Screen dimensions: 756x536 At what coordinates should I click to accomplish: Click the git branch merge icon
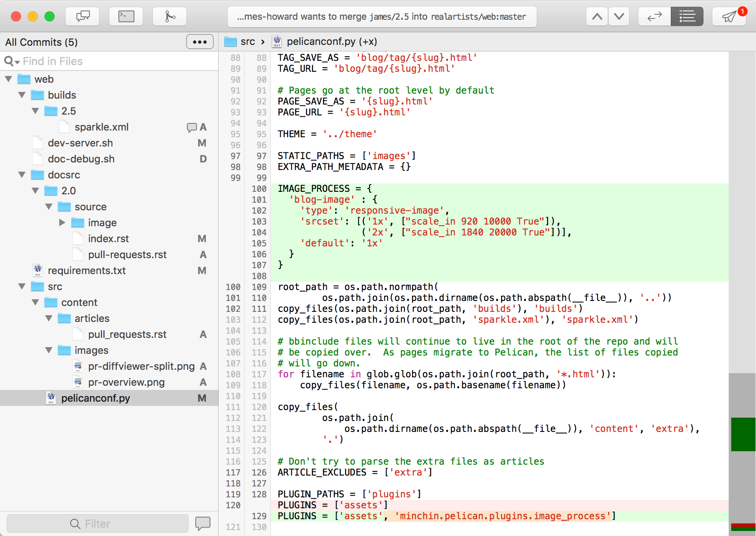(x=169, y=16)
